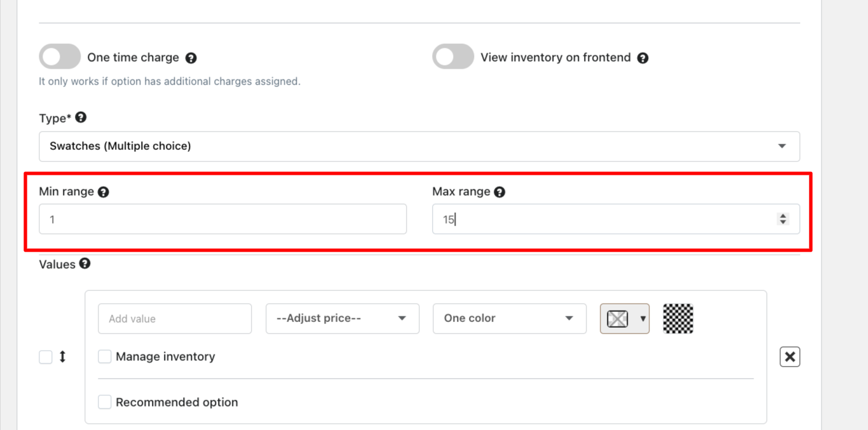
Task: Open the Type dropdown showing Swatches (Multiple choice)
Action: coord(419,146)
